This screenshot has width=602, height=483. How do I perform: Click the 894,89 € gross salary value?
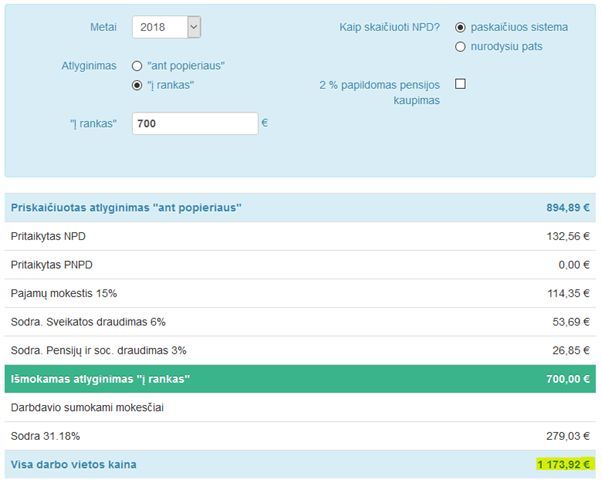pyautogui.click(x=561, y=208)
